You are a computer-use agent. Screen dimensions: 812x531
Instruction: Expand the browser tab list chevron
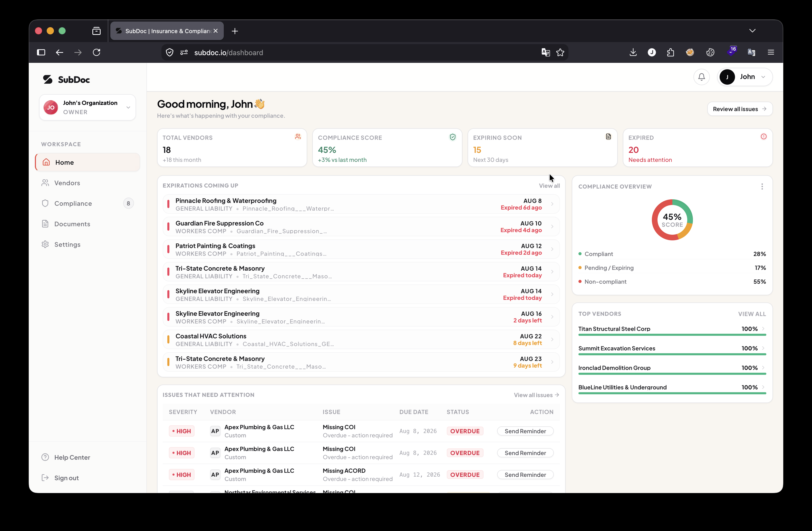click(x=752, y=31)
